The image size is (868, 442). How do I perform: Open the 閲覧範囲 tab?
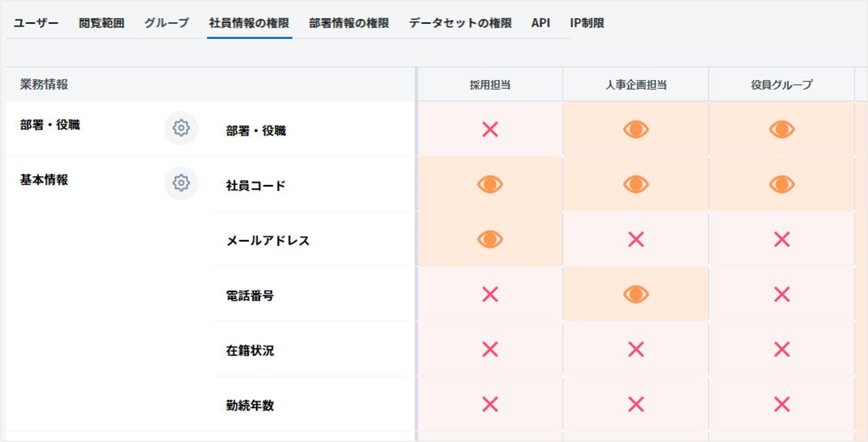pos(101,23)
